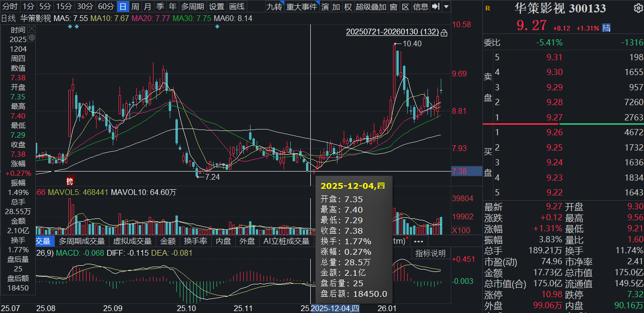Click the 指标说明 indicator explanation button
This screenshot has height=313, width=644.
tap(430, 253)
